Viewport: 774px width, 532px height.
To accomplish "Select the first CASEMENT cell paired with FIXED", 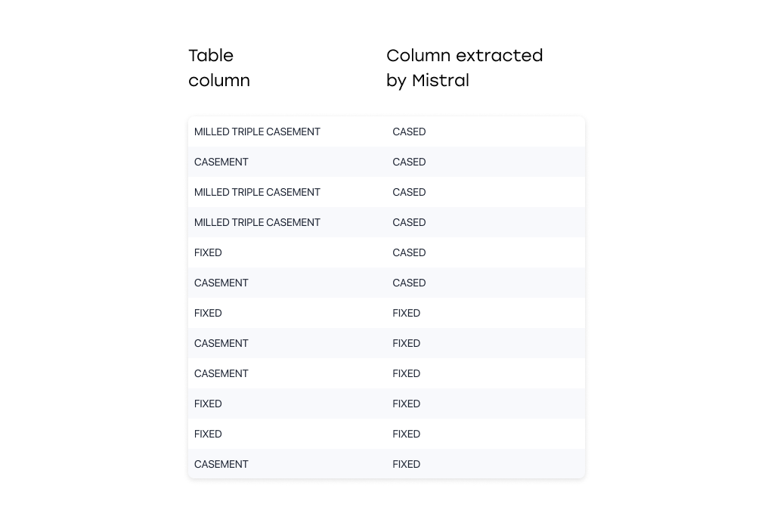I will pyautogui.click(x=221, y=343).
